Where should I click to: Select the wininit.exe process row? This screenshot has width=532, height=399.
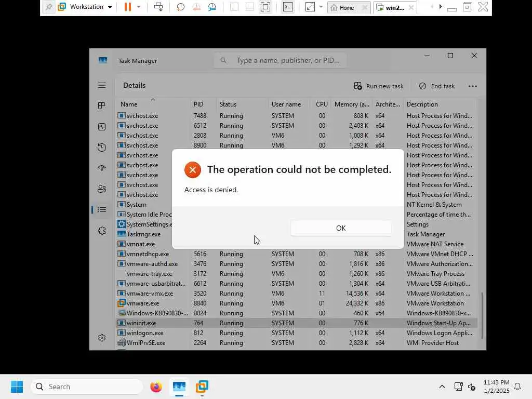tap(297, 323)
